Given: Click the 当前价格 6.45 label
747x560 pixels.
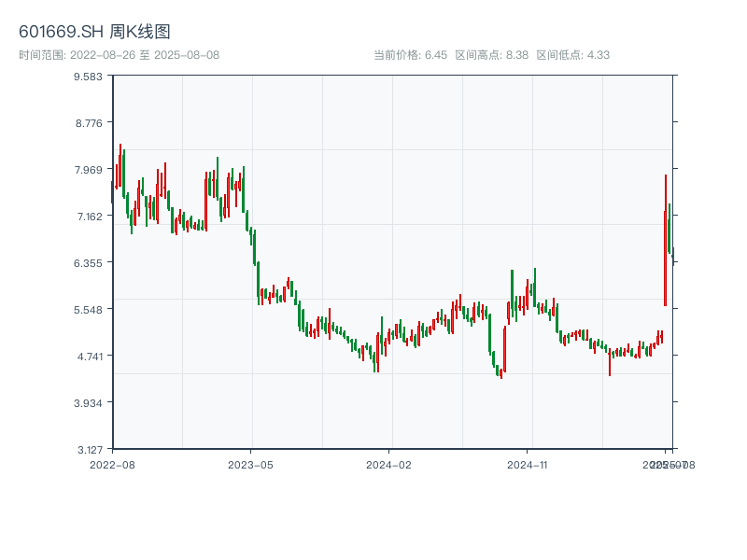Looking at the screenshot, I should 410,55.
